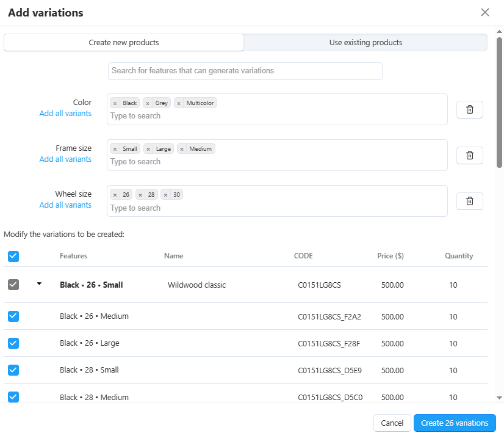This screenshot has width=504, height=441.
Task: Delete the Wheel size feature row
Action: click(x=470, y=201)
